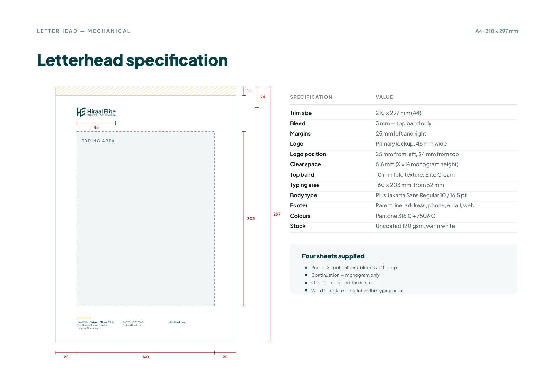Click the 'Bleed' row label
Image resolution: width=555 pixels, height=392 pixels.
click(x=298, y=123)
